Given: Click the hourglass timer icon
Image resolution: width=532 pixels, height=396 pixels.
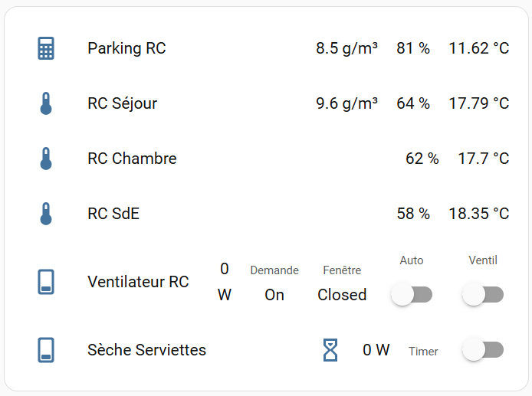Looking at the screenshot, I should click(x=330, y=350).
